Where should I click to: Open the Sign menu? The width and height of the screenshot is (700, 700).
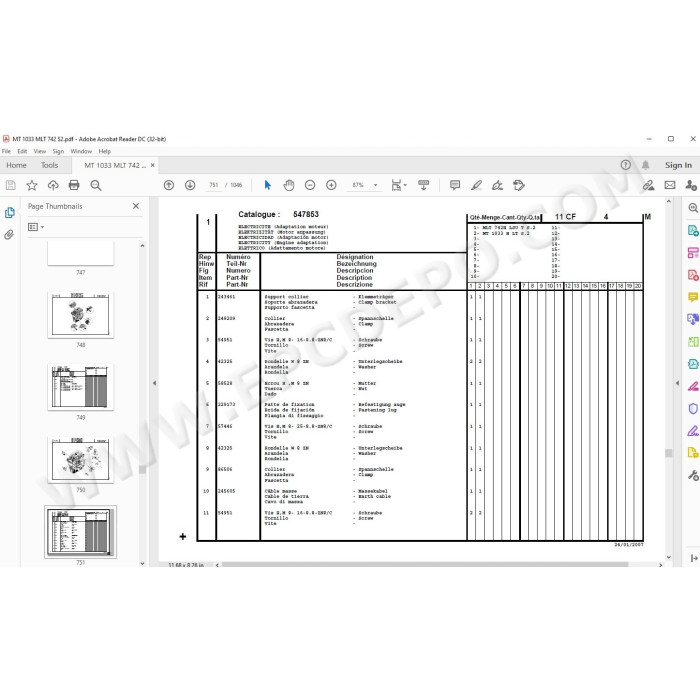(x=58, y=151)
